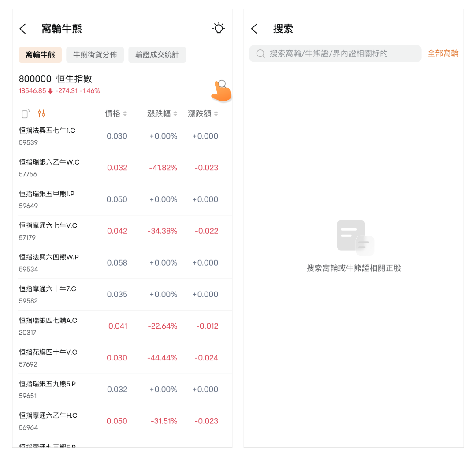
Task: Tap the lightbulb tips icon
Action: (218, 29)
